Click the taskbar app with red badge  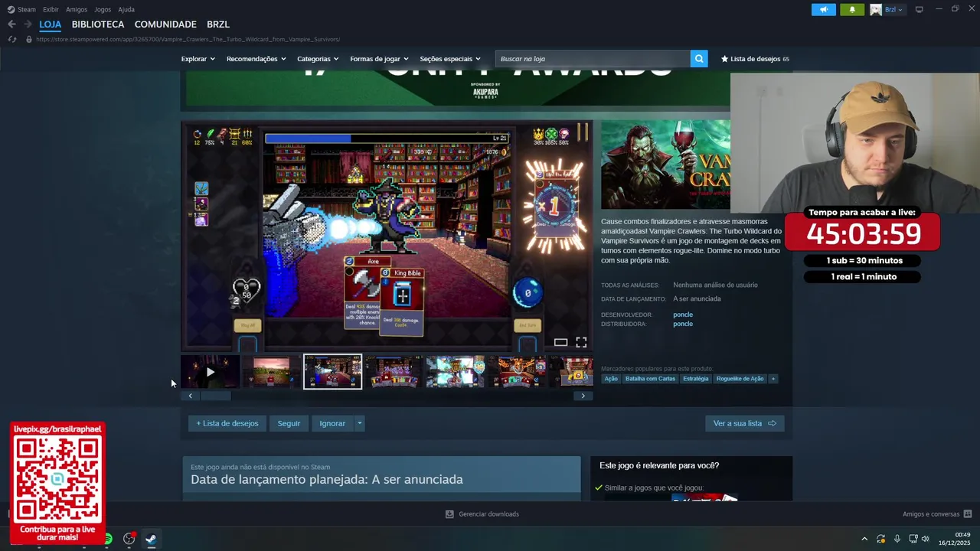(x=129, y=539)
